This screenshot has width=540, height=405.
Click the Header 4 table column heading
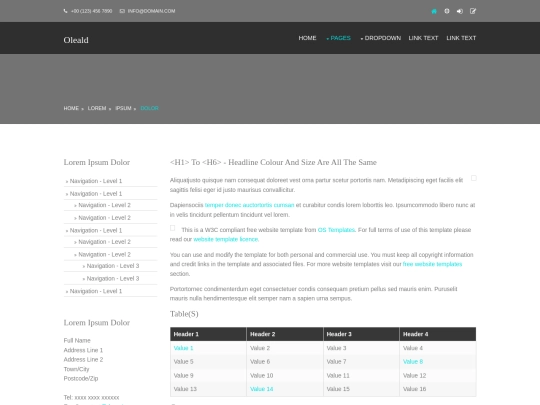(438, 334)
